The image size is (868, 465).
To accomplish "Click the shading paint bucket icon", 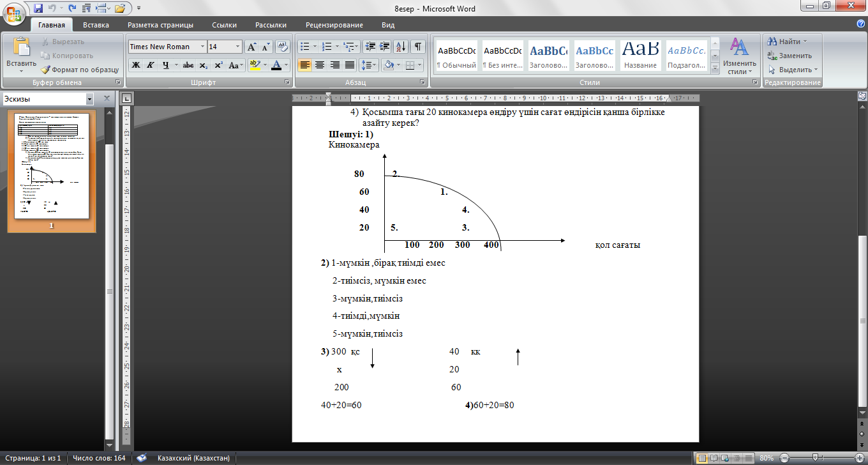I will tap(389, 65).
